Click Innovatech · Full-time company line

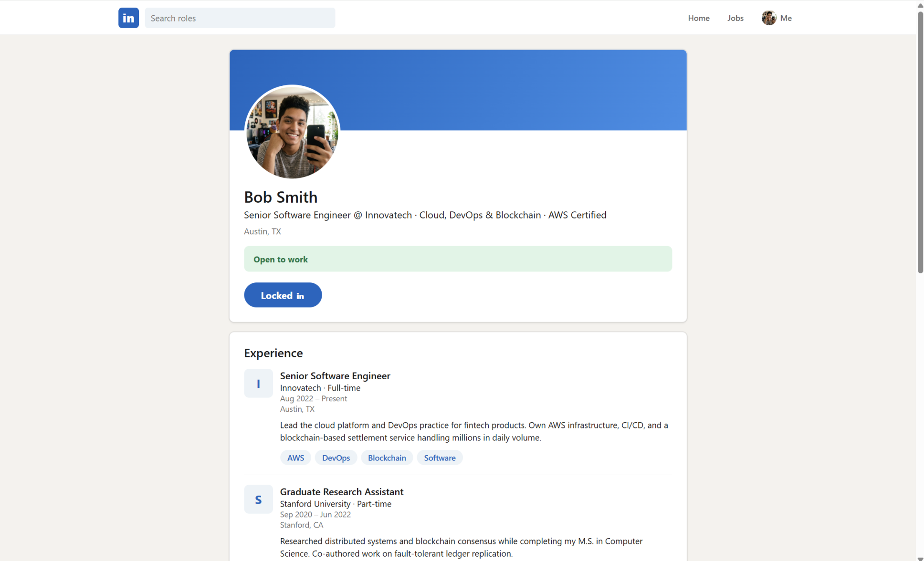(320, 388)
